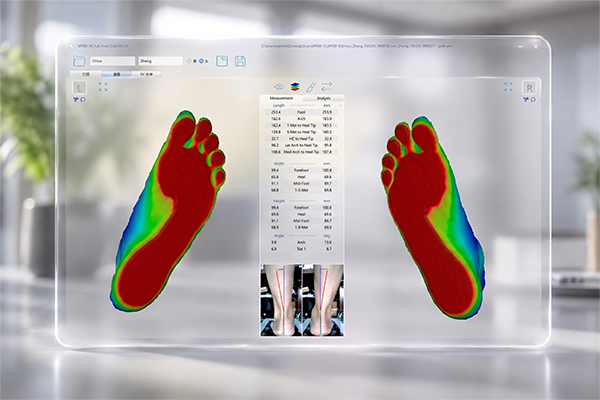Switch to the Analysis tab
600x400 pixels.
[x=323, y=98]
